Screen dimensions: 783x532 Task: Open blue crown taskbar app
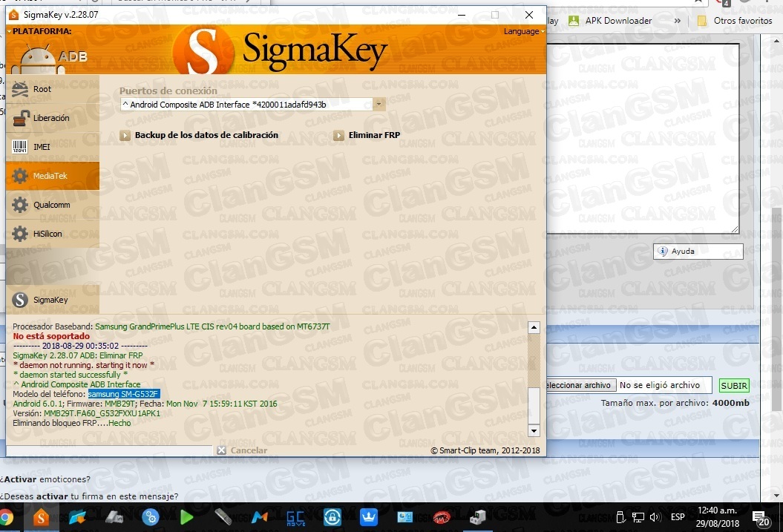(x=369, y=517)
